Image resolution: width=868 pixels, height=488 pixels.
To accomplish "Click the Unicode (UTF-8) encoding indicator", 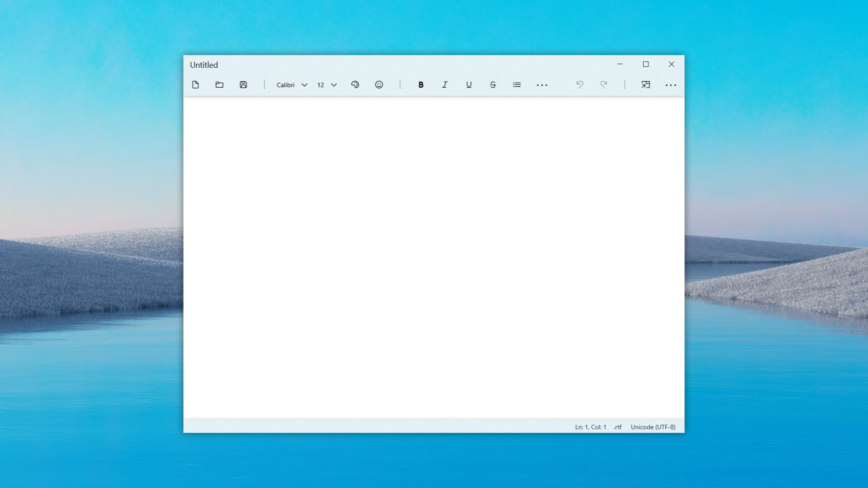I will point(652,427).
